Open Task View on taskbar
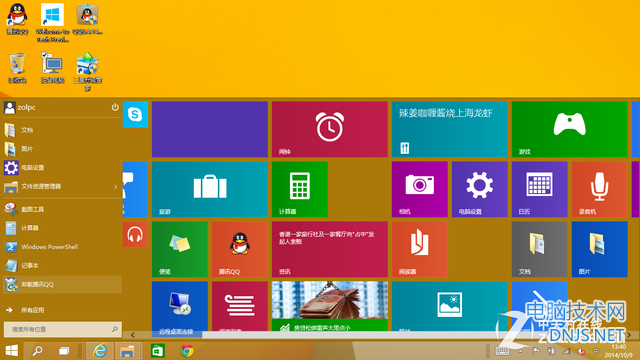 click(x=64, y=351)
